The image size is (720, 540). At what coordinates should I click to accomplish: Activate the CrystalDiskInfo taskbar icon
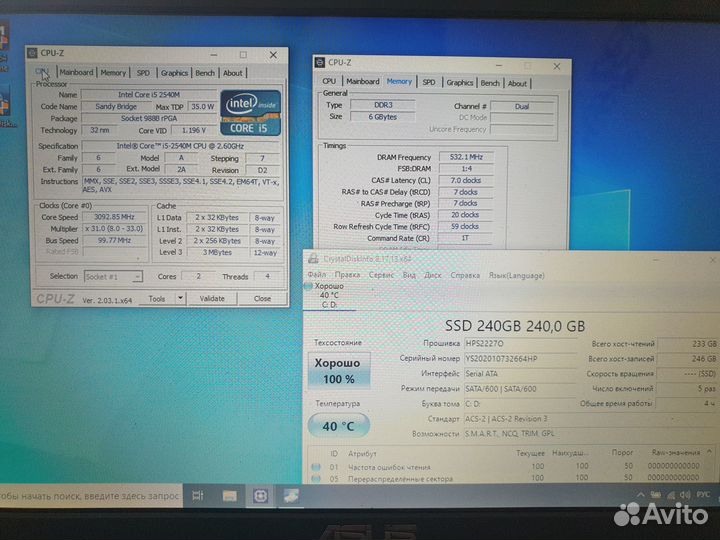tap(291, 496)
